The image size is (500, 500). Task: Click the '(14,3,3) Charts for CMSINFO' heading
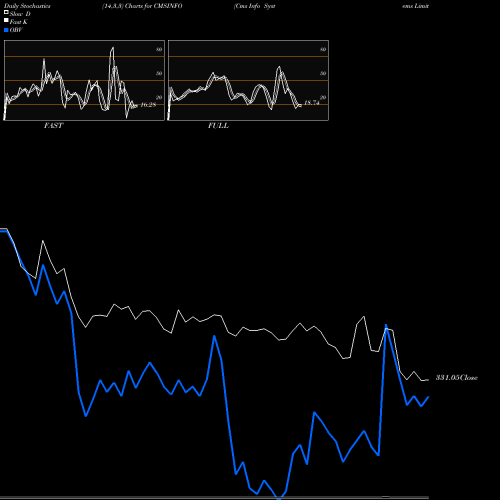click(x=142, y=6)
